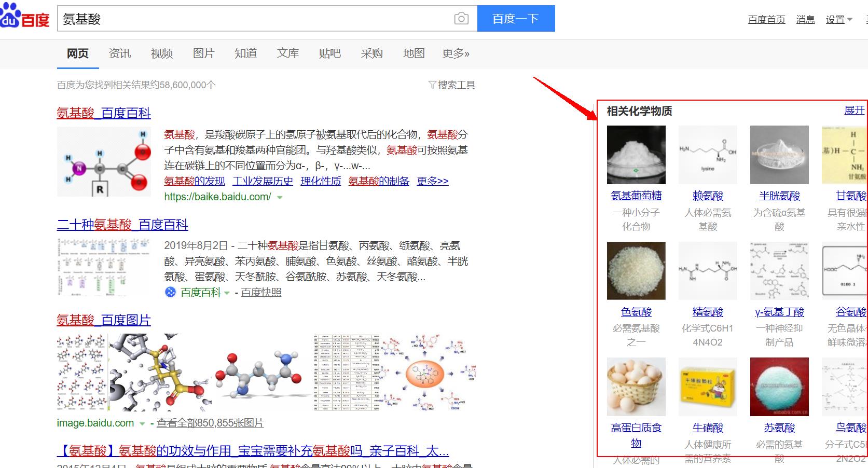Screen dimensions: 868x468
Task: Expand dropdown arrow beside baike.baidu.com URL
Action: [x=280, y=198]
